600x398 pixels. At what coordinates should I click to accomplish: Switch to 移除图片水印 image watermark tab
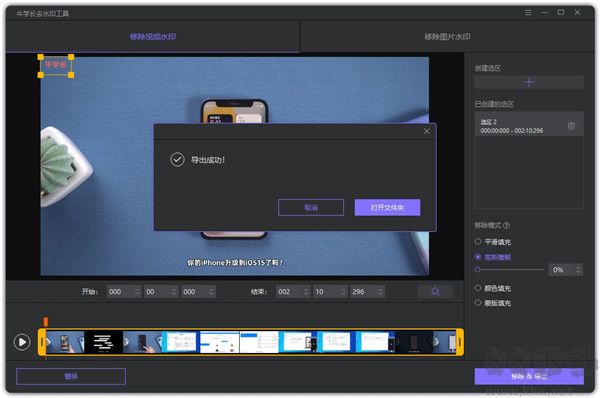447,37
